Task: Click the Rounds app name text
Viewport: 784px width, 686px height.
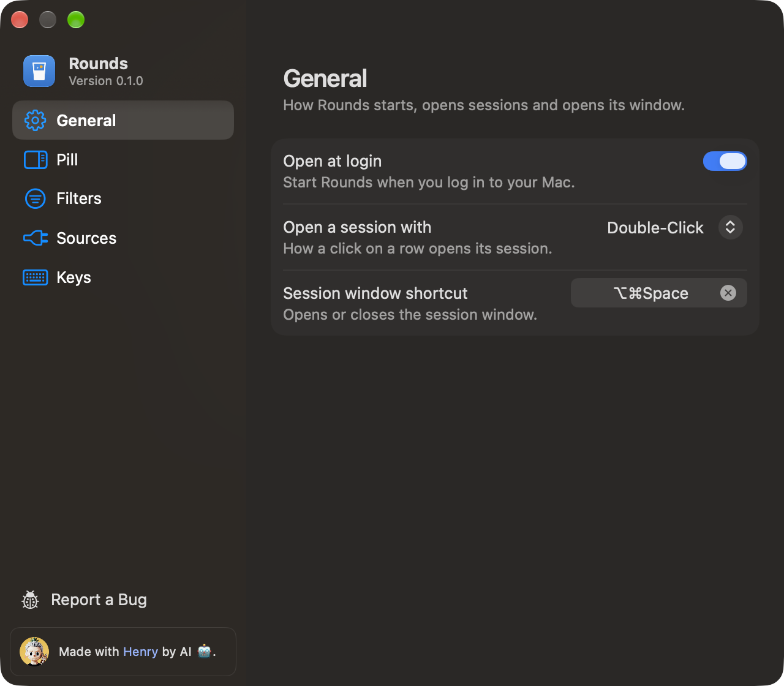Action: click(x=99, y=64)
